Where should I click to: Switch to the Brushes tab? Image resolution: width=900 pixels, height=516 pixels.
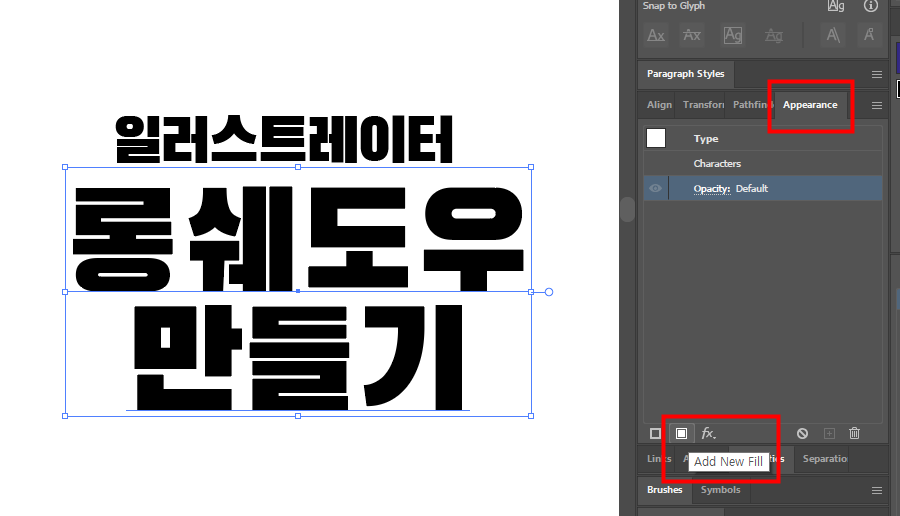click(x=665, y=490)
